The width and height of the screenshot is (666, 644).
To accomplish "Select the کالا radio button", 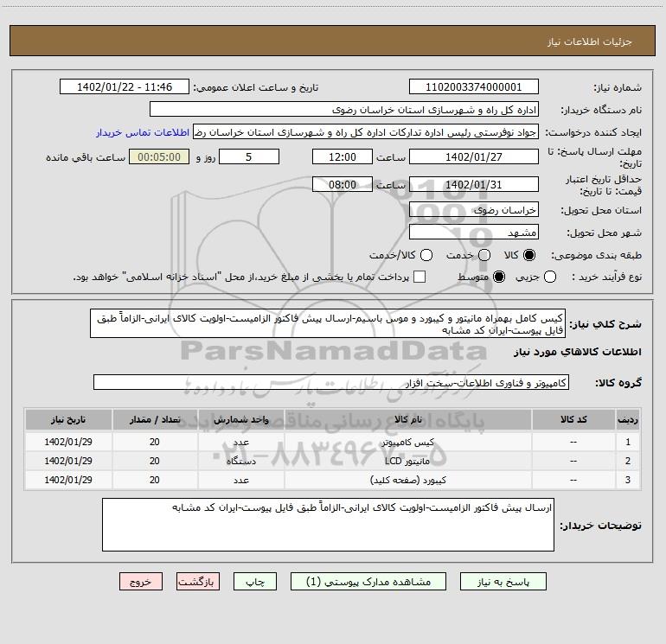I will pyautogui.click(x=529, y=255).
